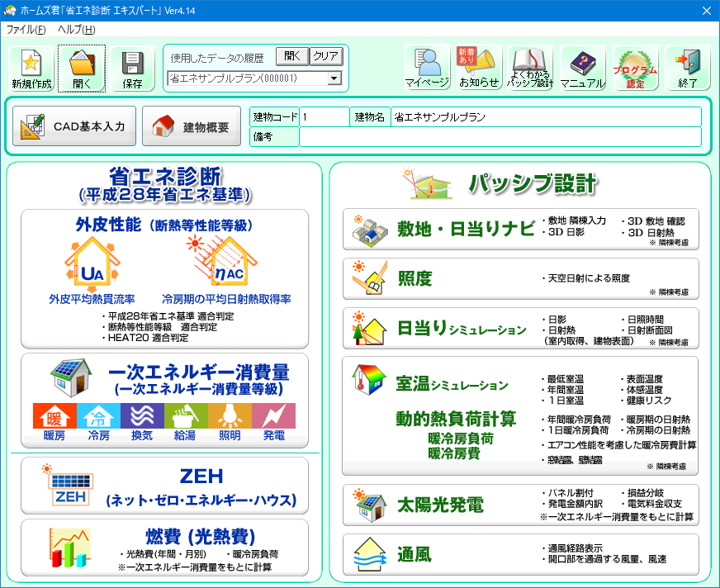Open the 通風 ventilation panel
The height and width of the screenshot is (588, 720).
click(521, 554)
